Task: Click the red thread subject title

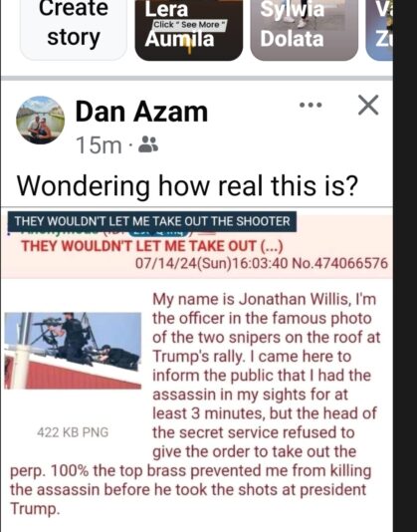Action: click(152, 246)
